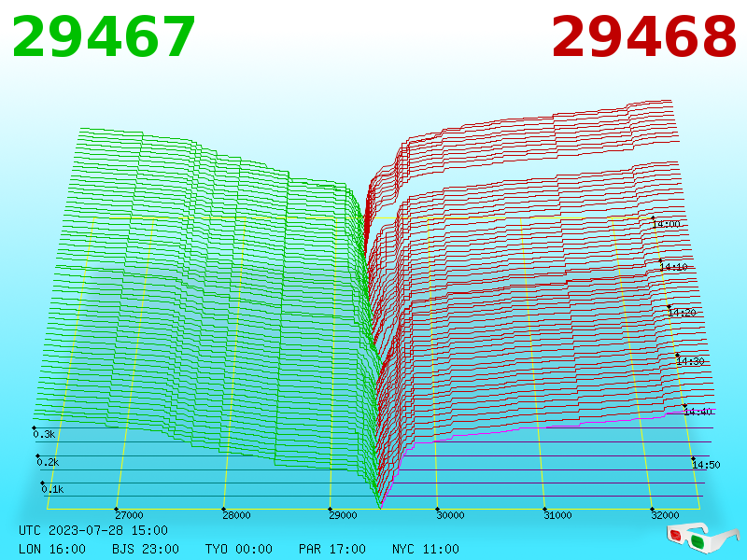The height and width of the screenshot is (560, 747).
Task: Click the red ask price 29468
Action: [644, 37]
